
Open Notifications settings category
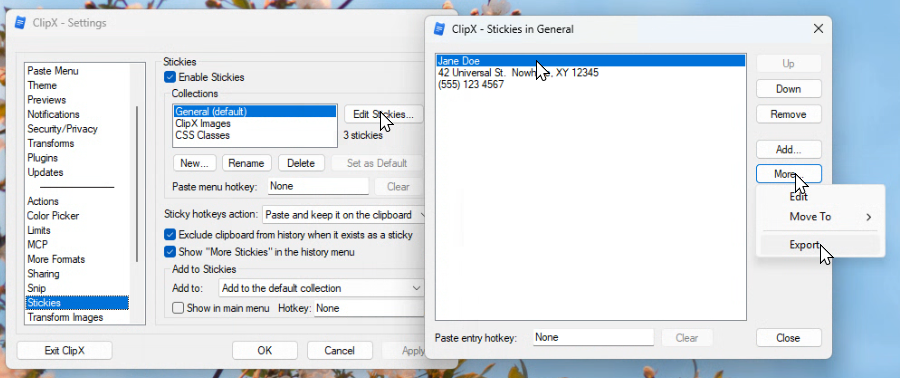pyautogui.click(x=77, y=114)
